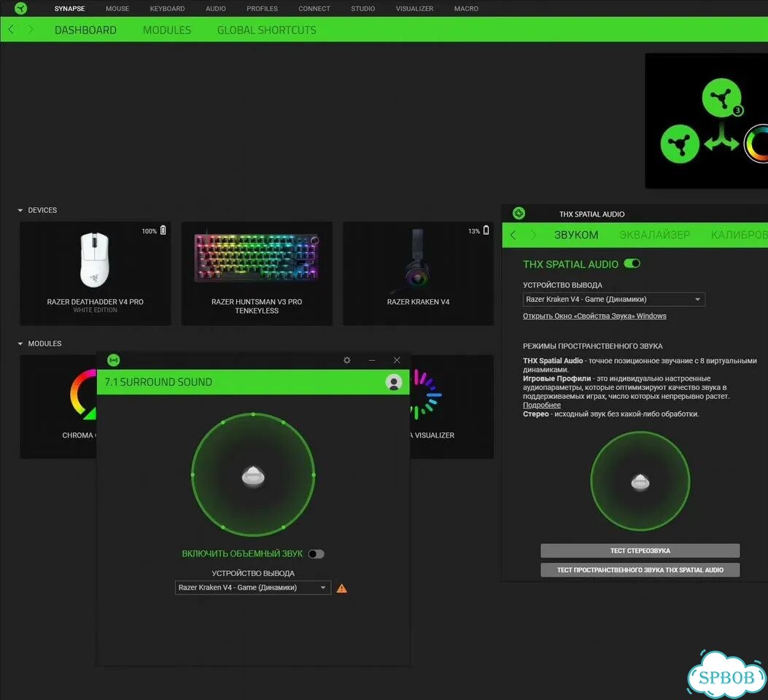
Task: Click the Synapse icon with badge 3
Action: pos(722,98)
